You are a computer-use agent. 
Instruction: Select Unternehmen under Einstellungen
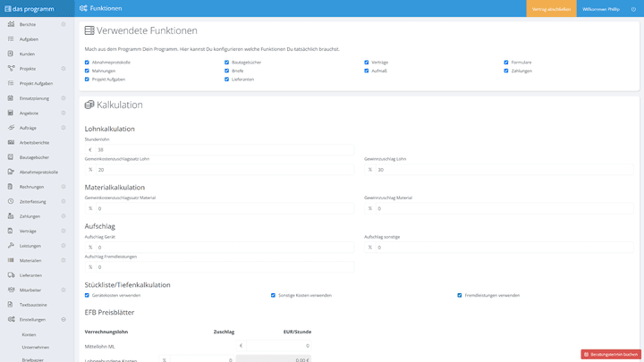coord(36,347)
